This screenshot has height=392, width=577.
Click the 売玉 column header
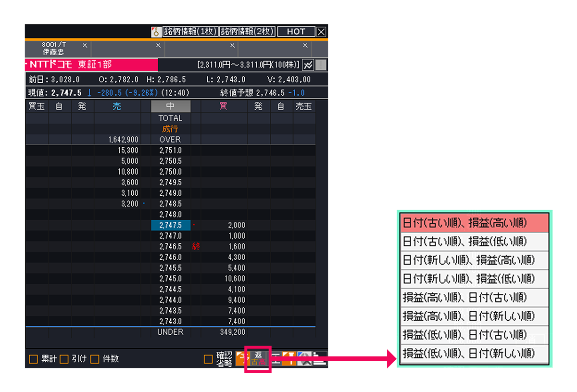pyautogui.click(x=304, y=106)
